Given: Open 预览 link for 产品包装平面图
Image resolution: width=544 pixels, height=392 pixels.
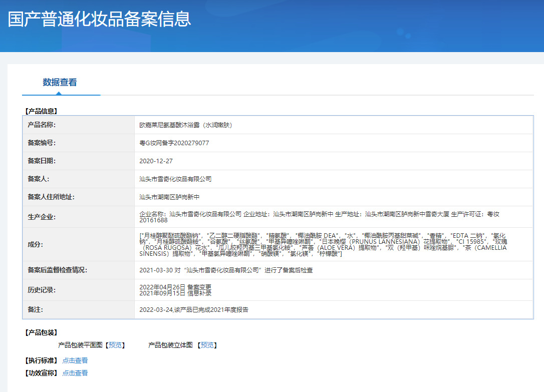Looking at the screenshot, I should (115, 345).
